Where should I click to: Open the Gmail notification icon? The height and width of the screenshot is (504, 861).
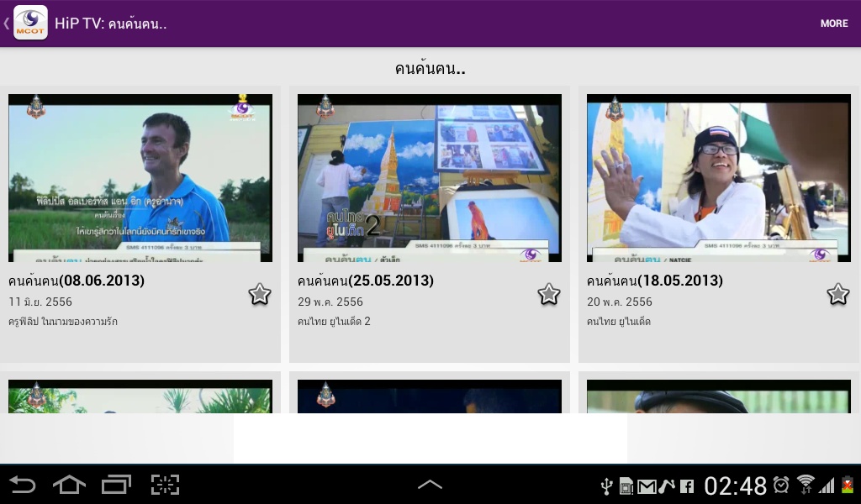coord(647,486)
